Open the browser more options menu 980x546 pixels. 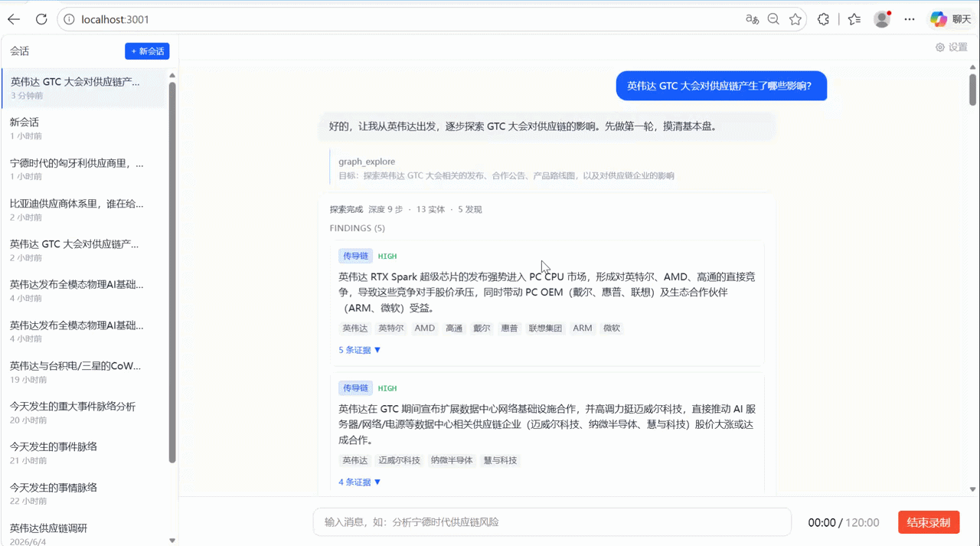tap(910, 19)
